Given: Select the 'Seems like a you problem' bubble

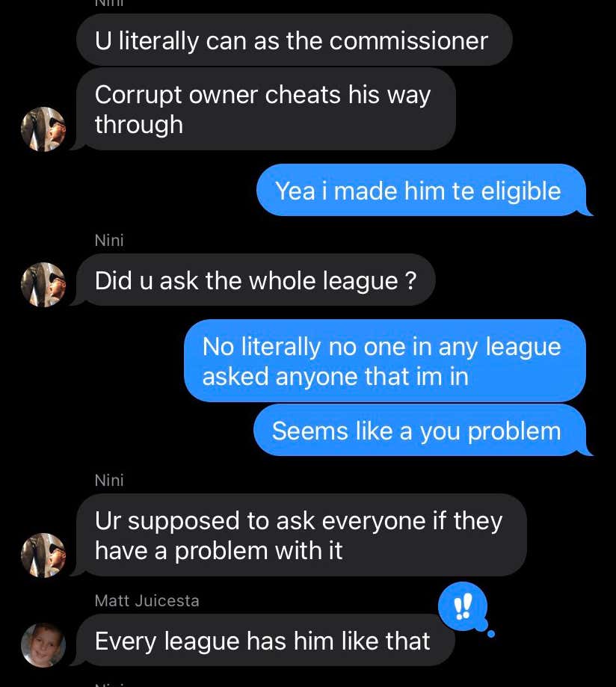Looking at the screenshot, I should (420, 431).
